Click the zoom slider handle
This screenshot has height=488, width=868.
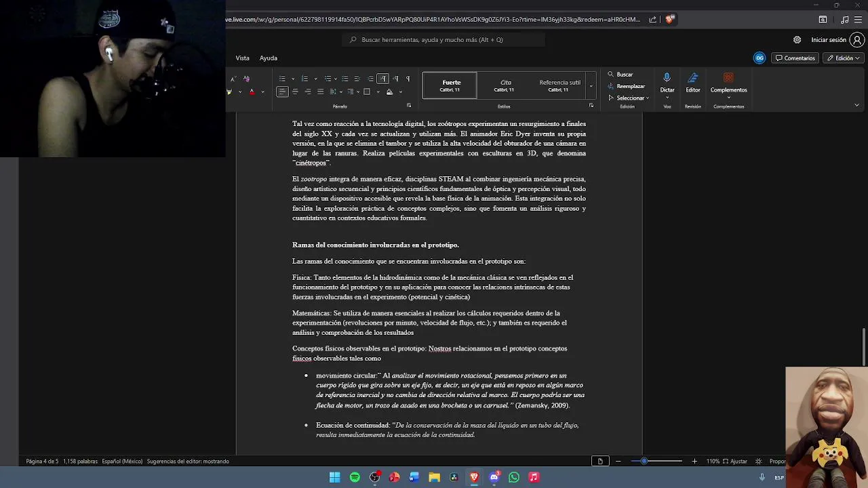click(x=644, y=462)
